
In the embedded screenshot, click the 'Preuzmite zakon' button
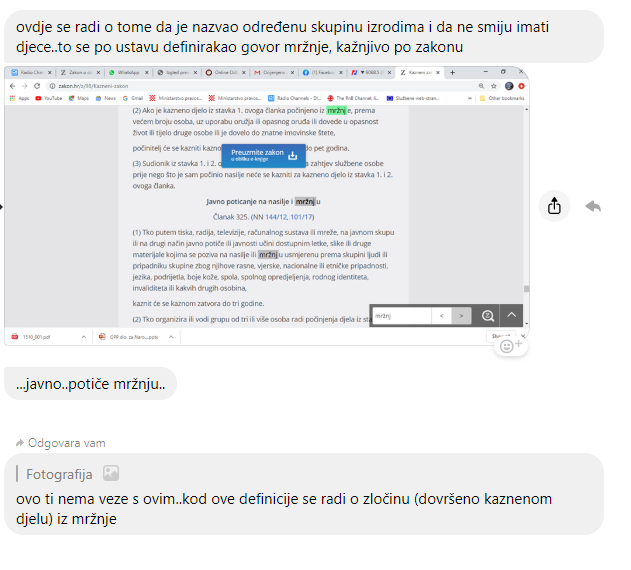click(264, 155)
